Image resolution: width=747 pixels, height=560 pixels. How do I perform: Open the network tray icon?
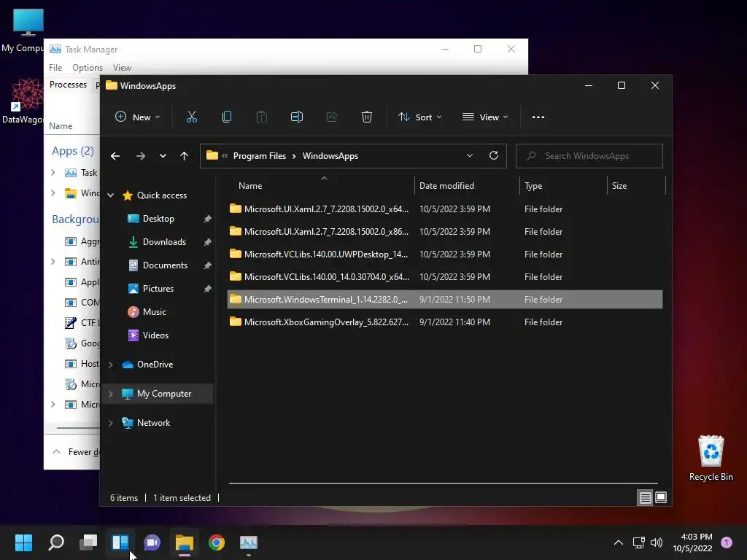638,542
